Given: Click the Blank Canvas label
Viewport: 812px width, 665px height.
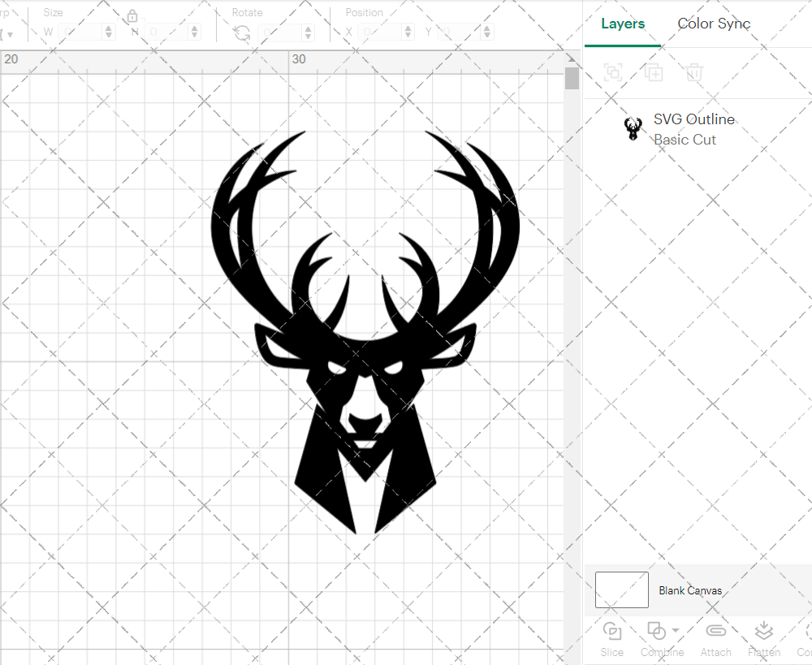Looking at the screenshot, I should [690, 590].
